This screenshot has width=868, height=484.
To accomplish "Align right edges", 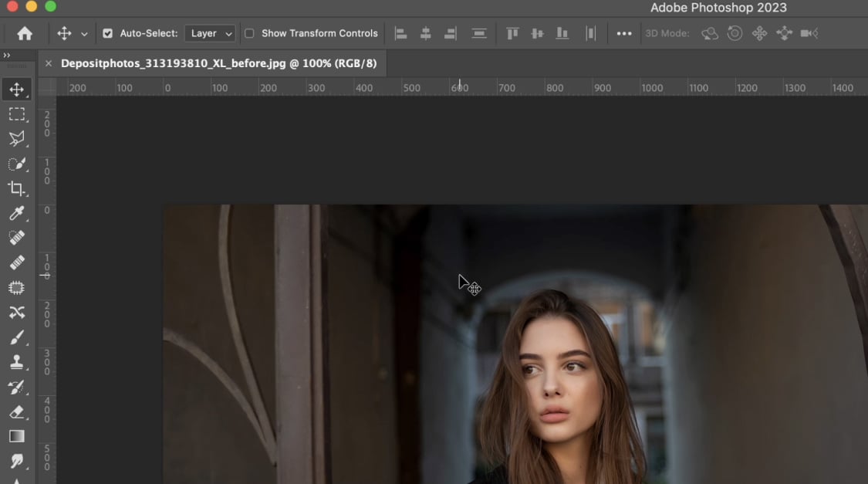I will click(x=450, y=33).
